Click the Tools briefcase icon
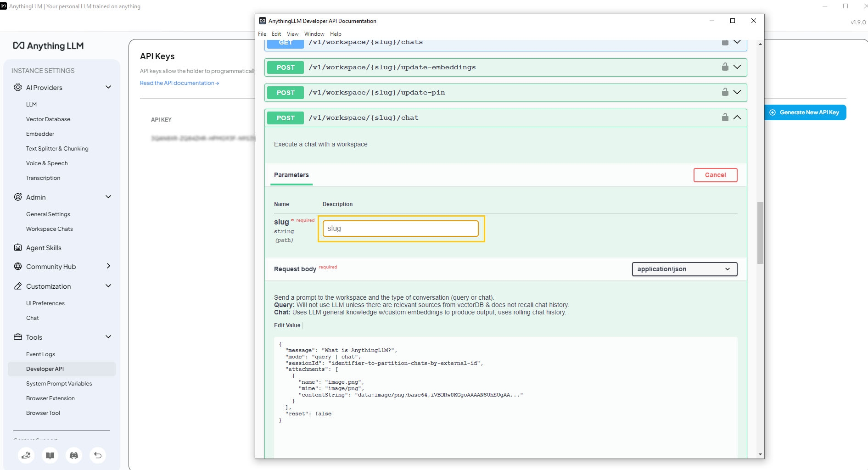 [17, 337]
